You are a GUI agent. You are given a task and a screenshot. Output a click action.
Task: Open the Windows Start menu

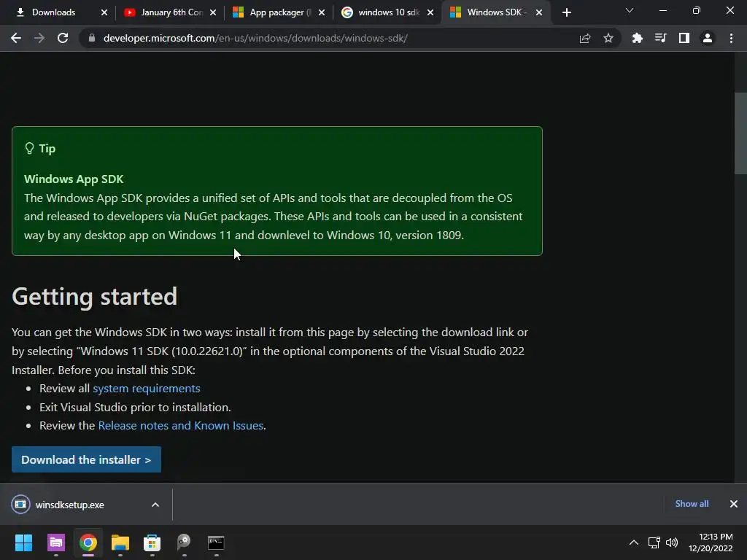pyautogui.click(x=23, y=542)
